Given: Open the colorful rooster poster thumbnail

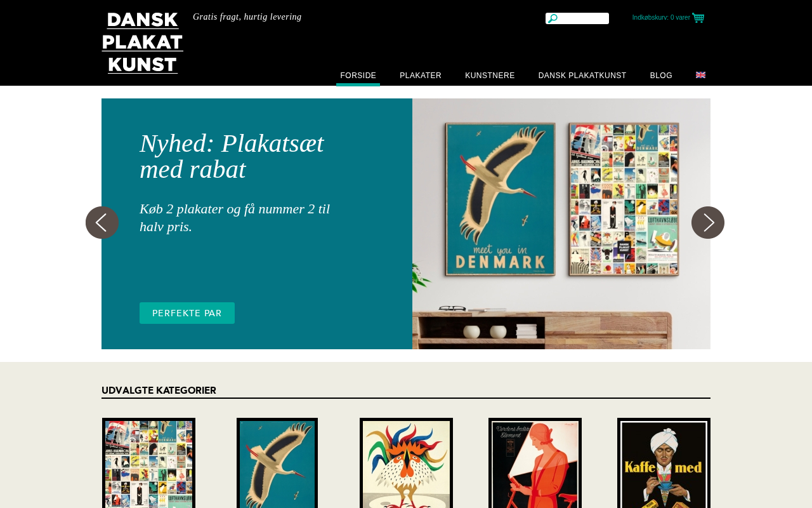Looking at the screenshot, I should [406, 463].
